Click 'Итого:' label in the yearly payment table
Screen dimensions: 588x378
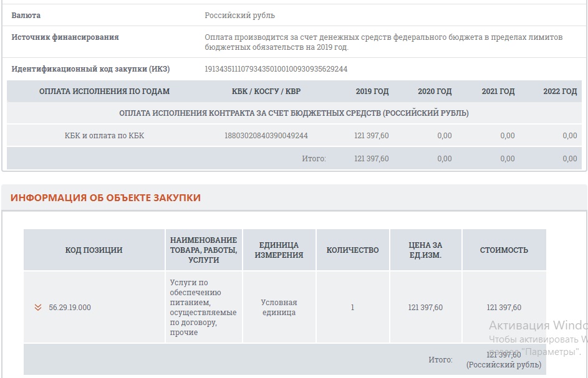coord(314,158)
